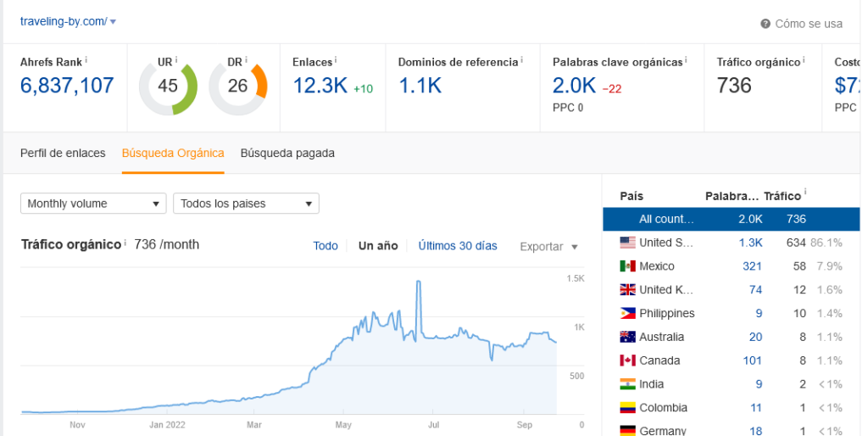Click the 7.9% Mexico traffic share

tap(829, 266)
